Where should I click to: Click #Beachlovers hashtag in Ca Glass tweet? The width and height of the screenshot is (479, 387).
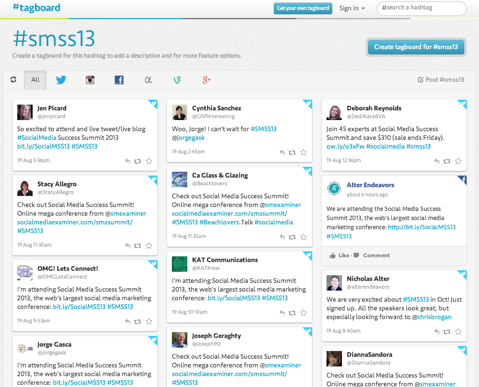click(219, 222)
